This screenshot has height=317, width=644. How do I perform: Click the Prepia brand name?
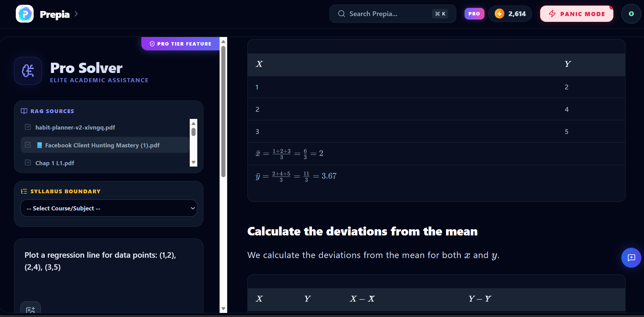55,14
